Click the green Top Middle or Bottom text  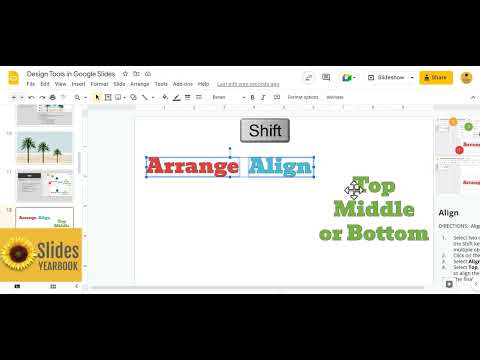click(x=374, y=209)
